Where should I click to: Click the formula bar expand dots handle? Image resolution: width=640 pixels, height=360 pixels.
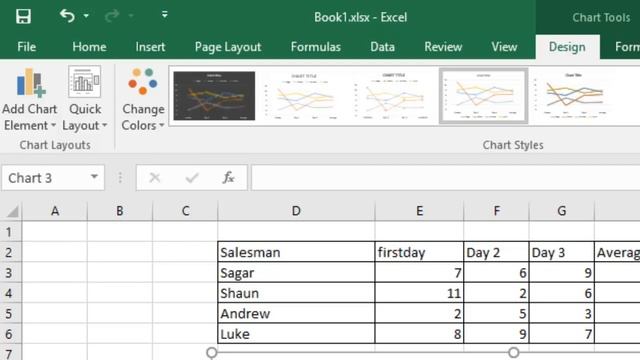120,178
